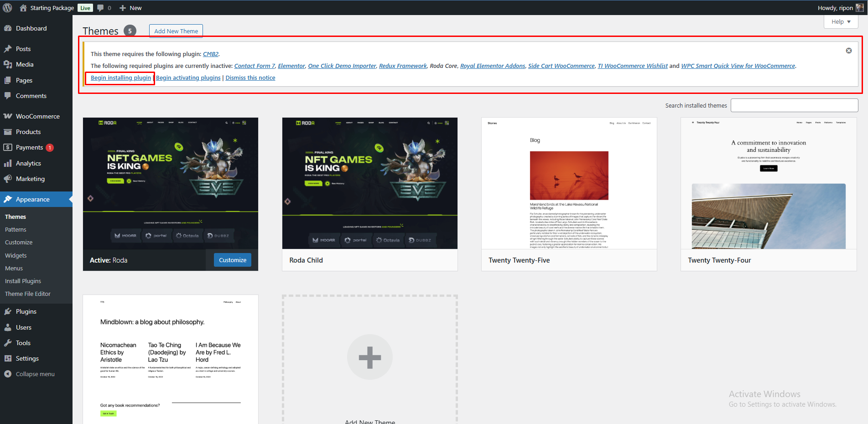
Task: Open the Elementor plugin link
Action: tap(291, 66)
